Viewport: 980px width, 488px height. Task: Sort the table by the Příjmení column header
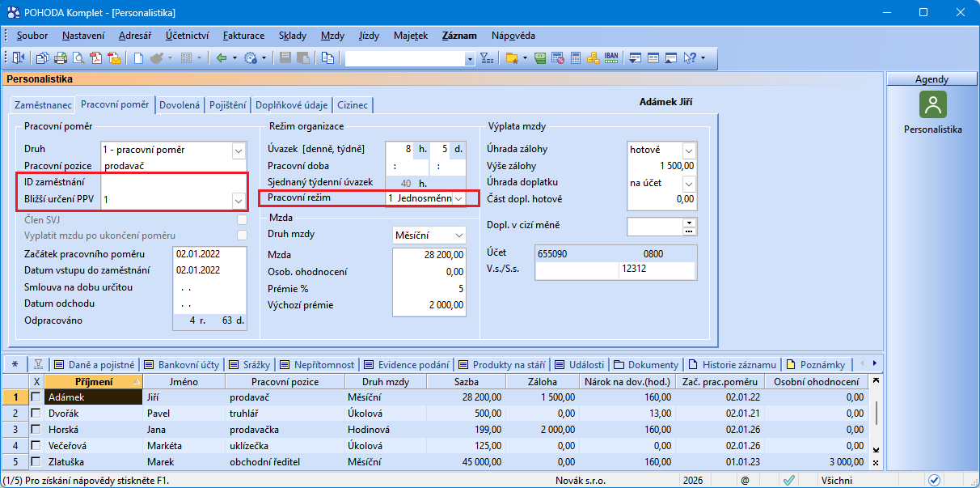click(x=94, y=381)
